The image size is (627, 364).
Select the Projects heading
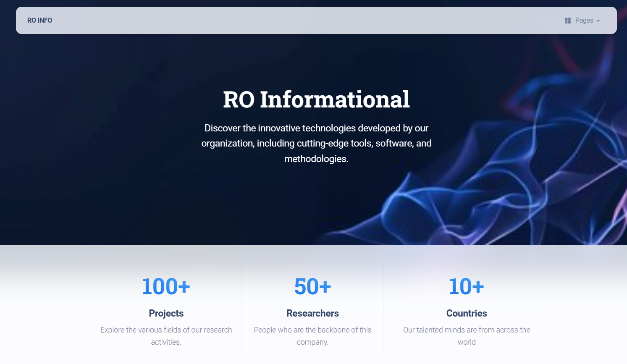point(166,313)
